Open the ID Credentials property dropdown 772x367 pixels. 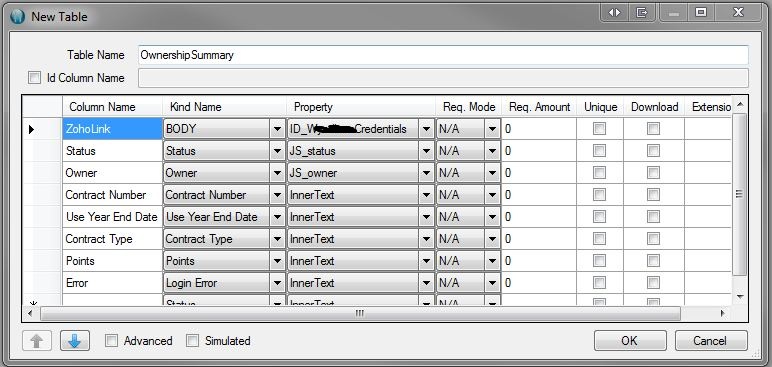coord(426,129)
